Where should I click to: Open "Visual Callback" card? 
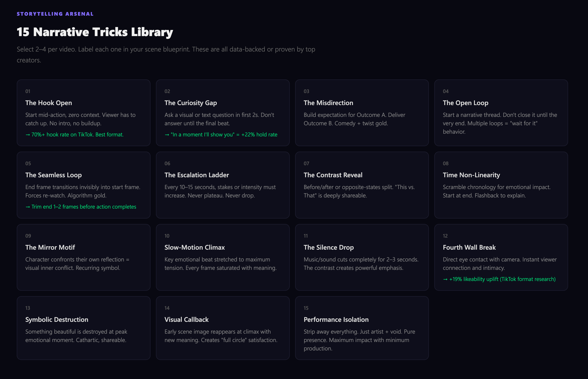click(x=222, y=328)
